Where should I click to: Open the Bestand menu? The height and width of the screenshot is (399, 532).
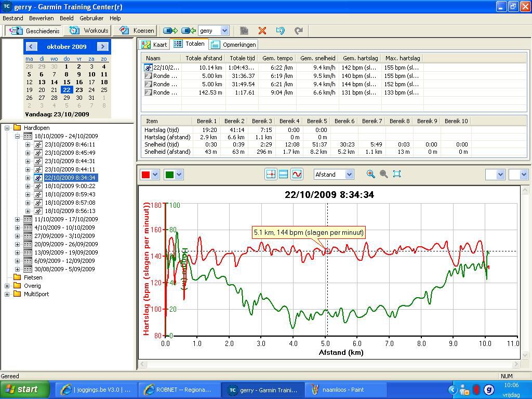pos(13,18)
